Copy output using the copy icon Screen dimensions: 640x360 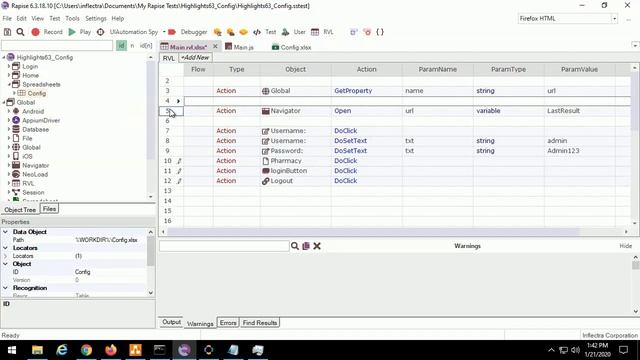(306, 246)
